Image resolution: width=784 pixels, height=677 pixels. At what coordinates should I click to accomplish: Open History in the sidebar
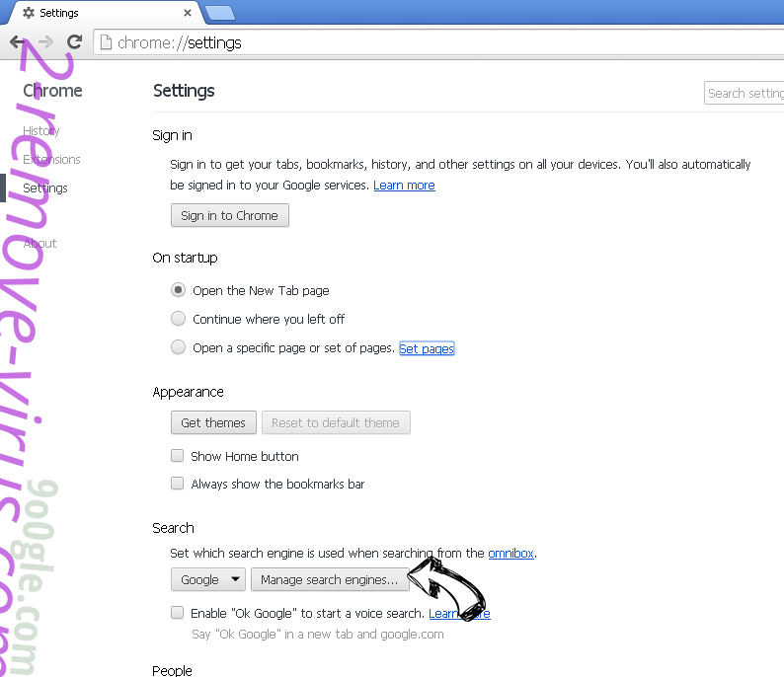coord(41,131)
